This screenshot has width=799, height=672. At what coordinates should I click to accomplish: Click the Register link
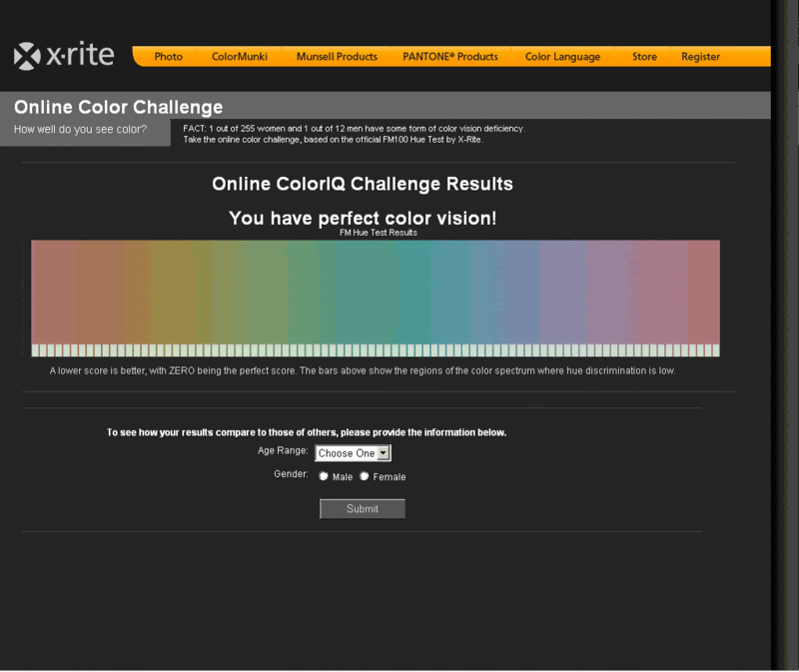[700, 57]
